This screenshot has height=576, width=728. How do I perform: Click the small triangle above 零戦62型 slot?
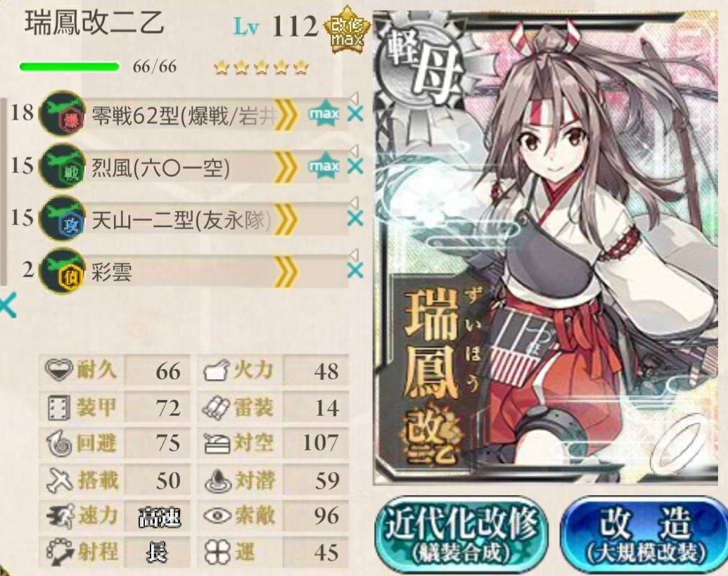[354, 98]
